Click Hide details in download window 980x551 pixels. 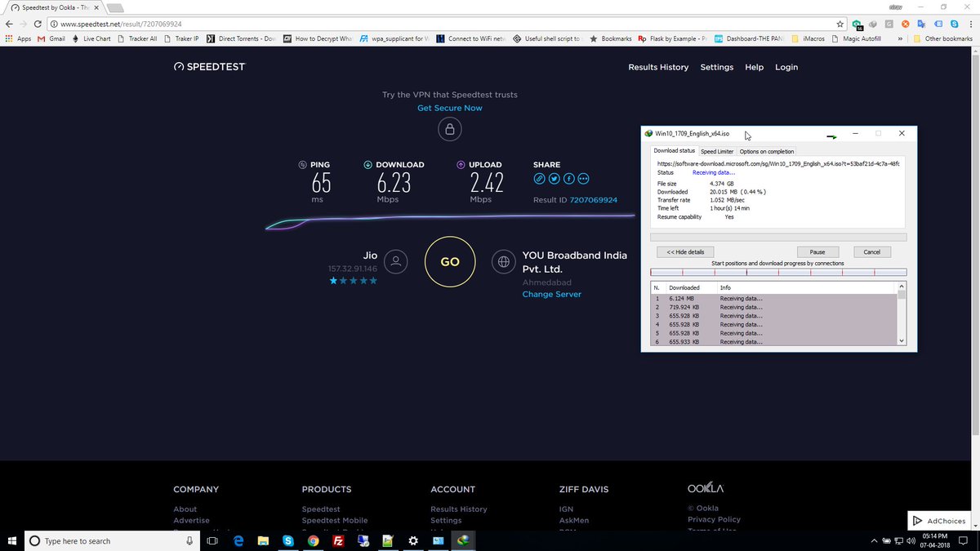(685, 251)
